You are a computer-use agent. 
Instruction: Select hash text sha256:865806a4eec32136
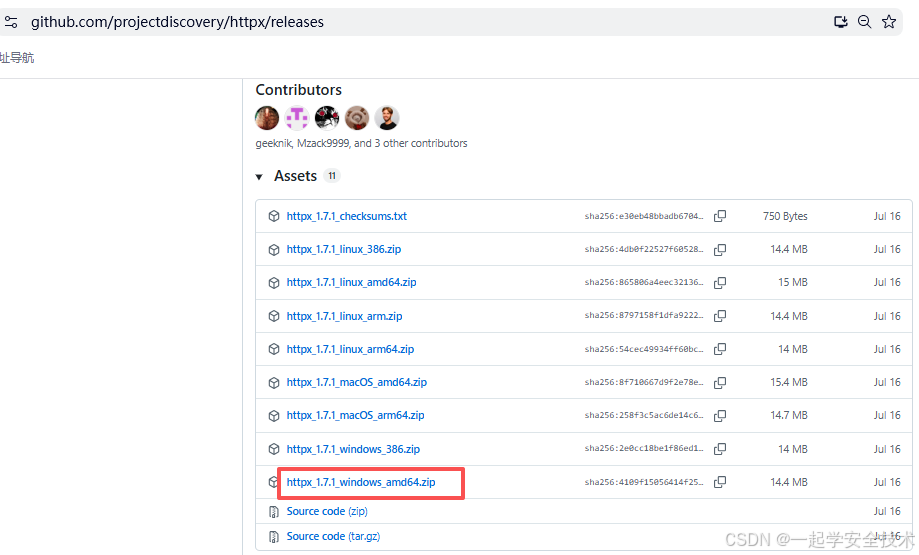tap(644, 282)
